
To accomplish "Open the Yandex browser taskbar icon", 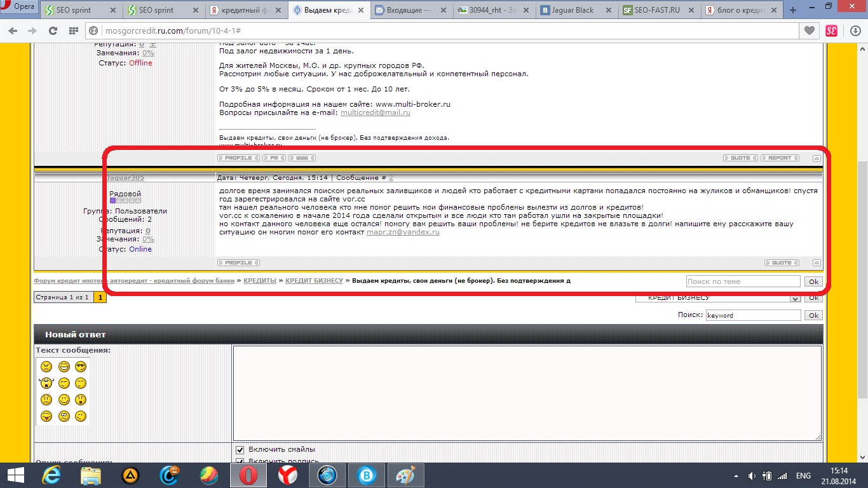I will [x=288, y=475].
